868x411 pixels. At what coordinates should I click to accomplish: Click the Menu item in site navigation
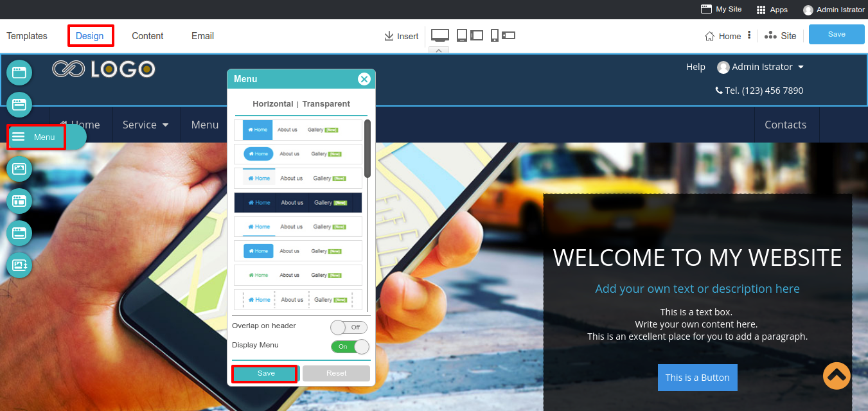point(205,125)
